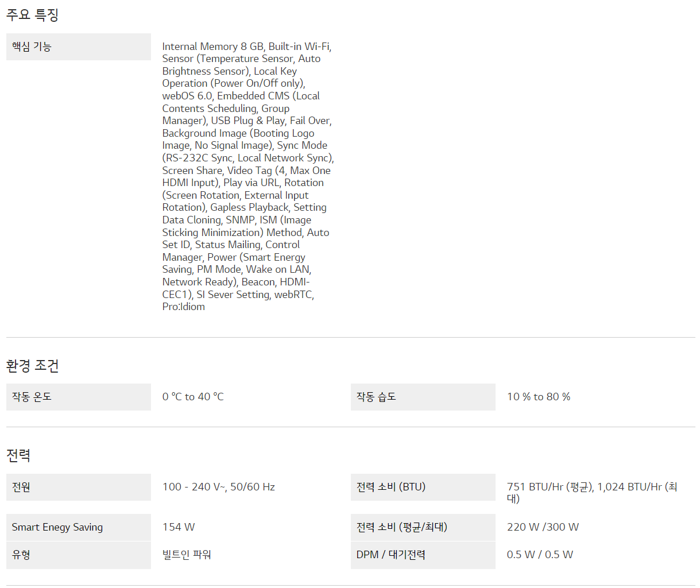Select the 전력 소비 (평균/최대) label cell
The image size is (700, 588).
point(423,527)
